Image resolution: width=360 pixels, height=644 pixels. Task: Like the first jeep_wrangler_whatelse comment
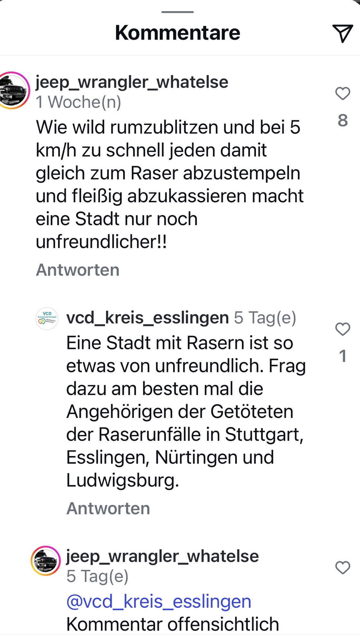tap(343, 94)
